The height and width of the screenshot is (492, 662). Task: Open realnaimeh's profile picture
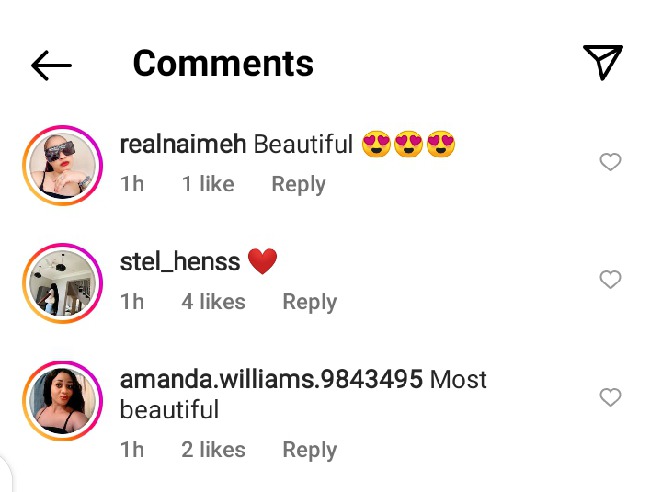[63, 164]
